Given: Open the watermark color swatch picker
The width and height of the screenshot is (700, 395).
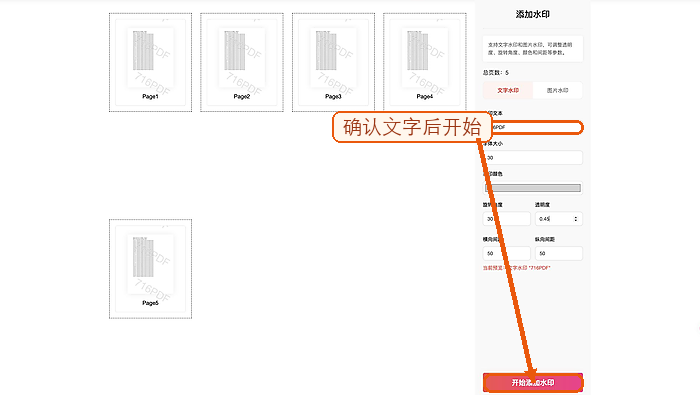Looking at the screenshot, I should (533, 188).
